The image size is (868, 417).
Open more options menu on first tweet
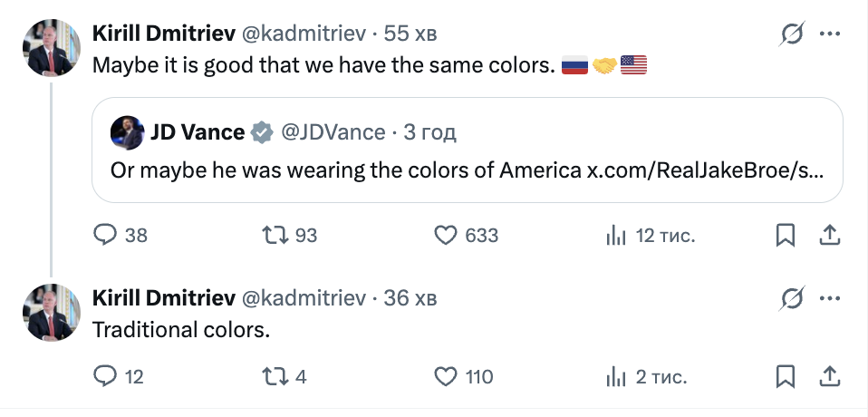click(830, 34)
